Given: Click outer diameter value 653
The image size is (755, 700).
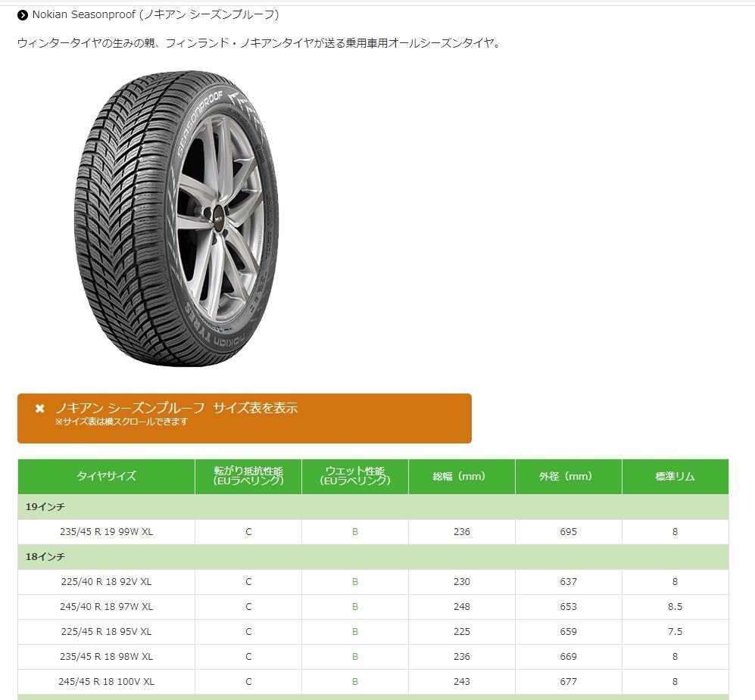Looking at the screenshot, I should coord(569,607).
